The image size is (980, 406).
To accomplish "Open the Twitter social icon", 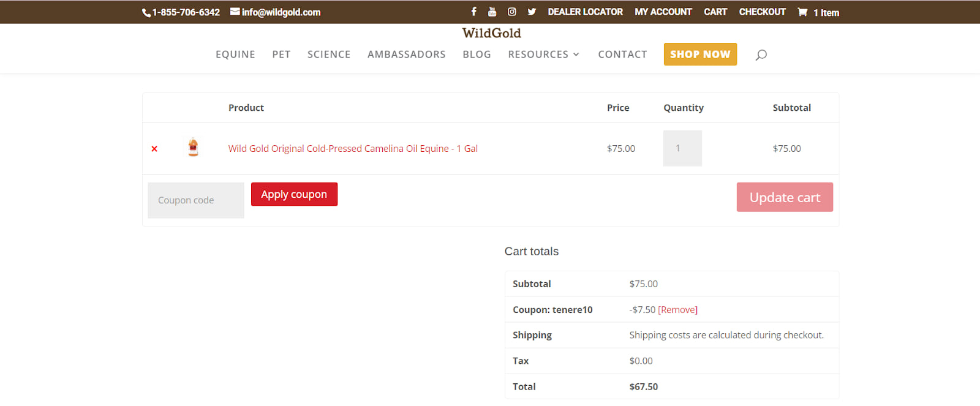I will (532, 12).
